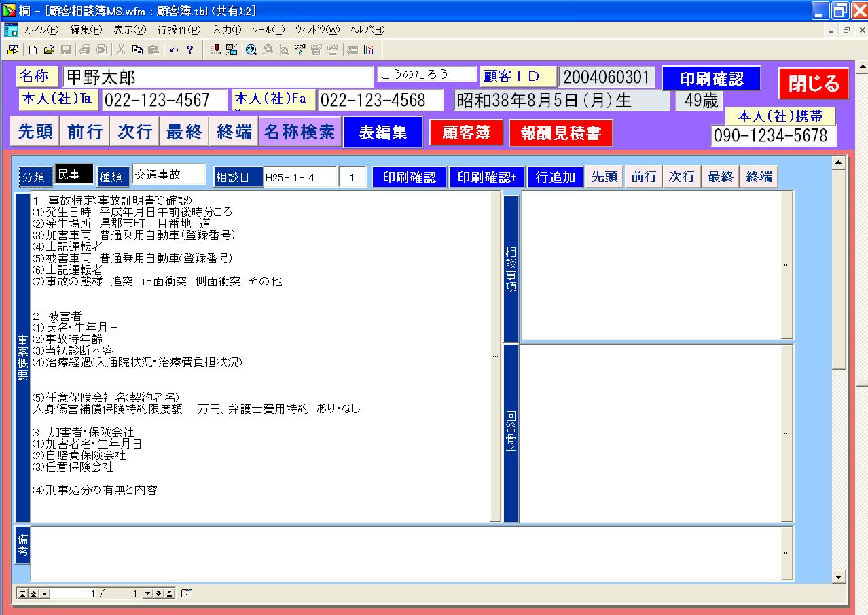
Task: Click the open folder toolbar icon
Action: pyautogui.click(x=49, y=50)
